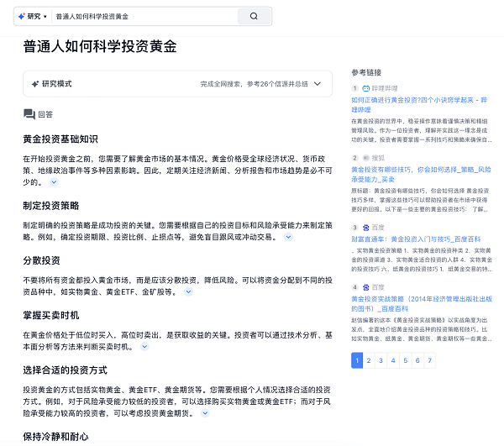This screenshot has height=446, width=504.
Task: Click the magnifier search button
Action: (x=253, y=16)
